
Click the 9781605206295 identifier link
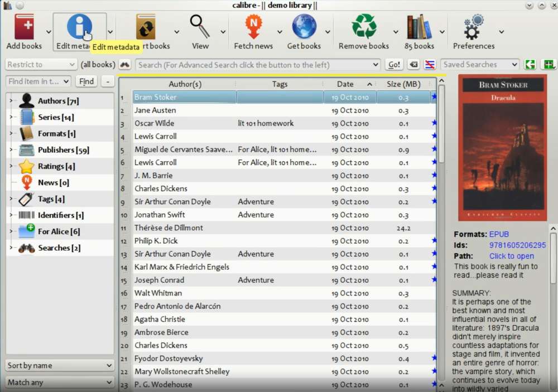pos(517,245)
